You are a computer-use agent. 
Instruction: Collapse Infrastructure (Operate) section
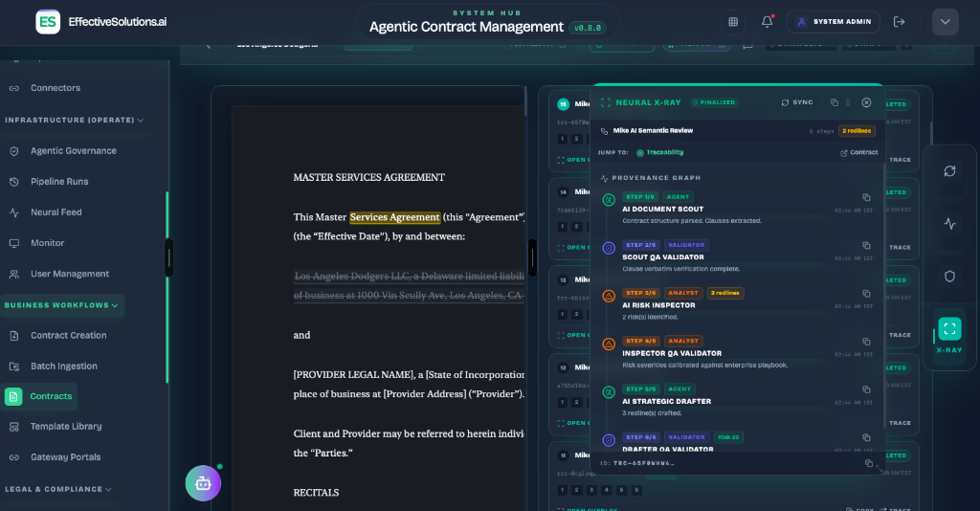pyautogui.click(x=74, y=120)
